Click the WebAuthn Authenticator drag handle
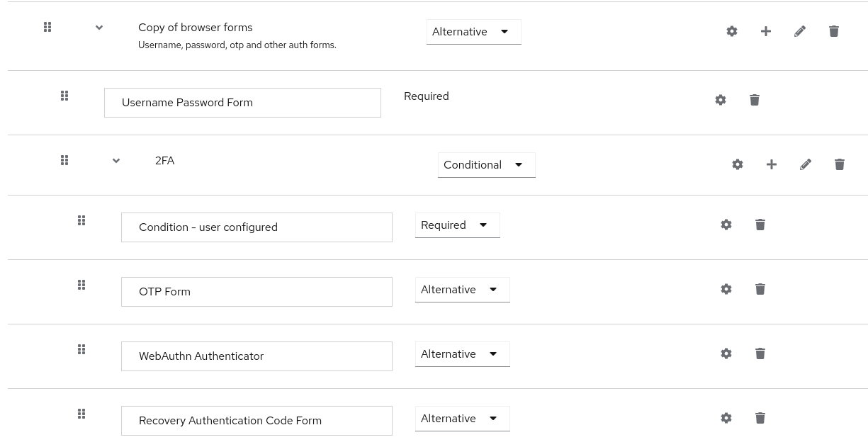 [81, 349]
